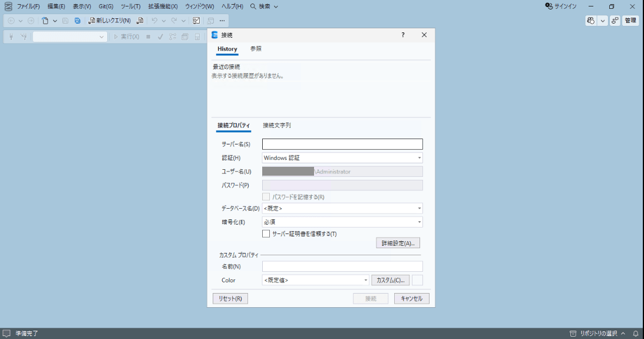Screen dimensions: 644x339
Task: Click the parse checkmark icon
Action: tap(160, 37)
